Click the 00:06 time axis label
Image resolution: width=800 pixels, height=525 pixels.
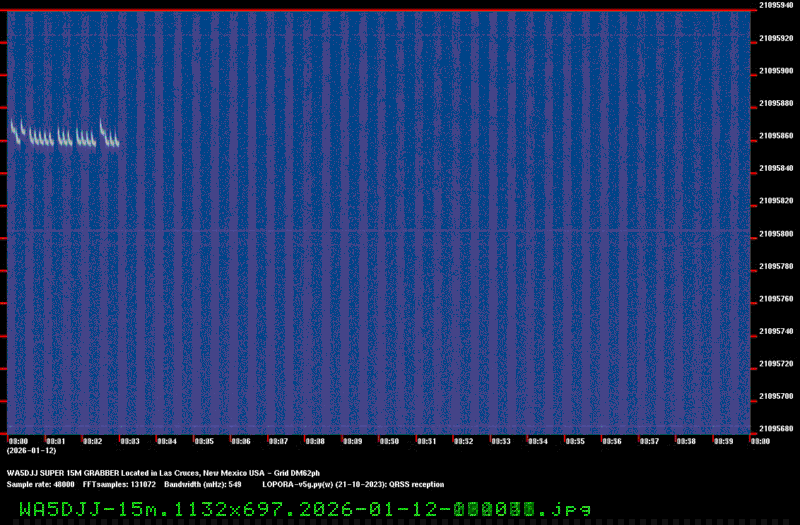coord(241,441)
